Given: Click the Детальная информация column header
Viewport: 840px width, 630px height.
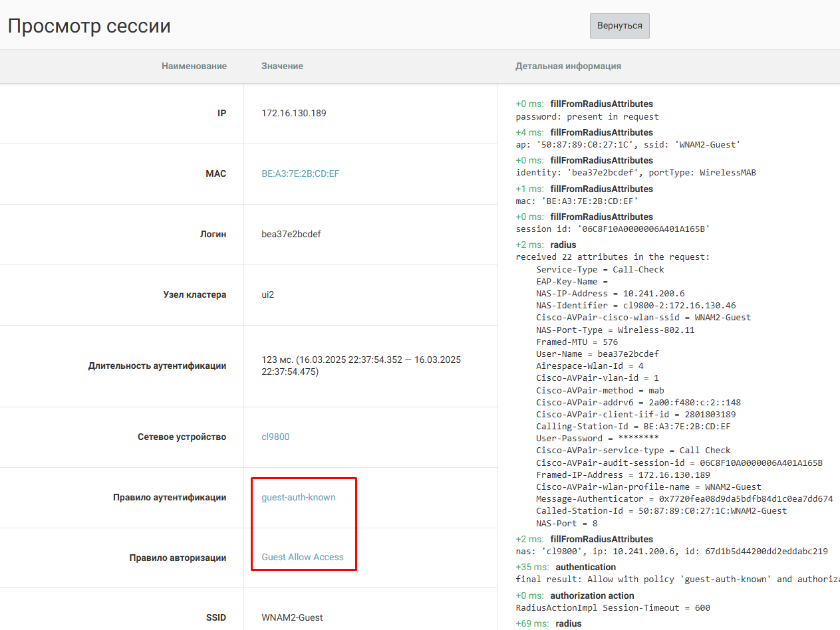Looking at the screenshot, I should pyautogui.click(x=568, y=66).
